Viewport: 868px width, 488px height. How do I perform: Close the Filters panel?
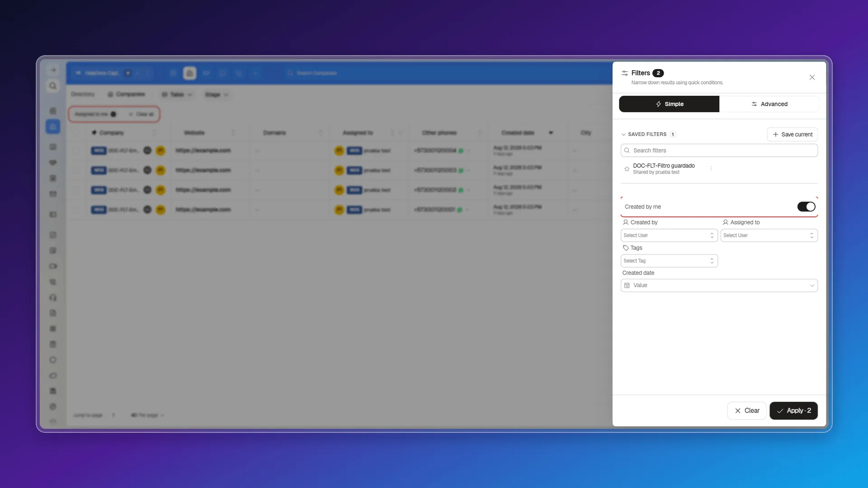(x=812, y=77)
